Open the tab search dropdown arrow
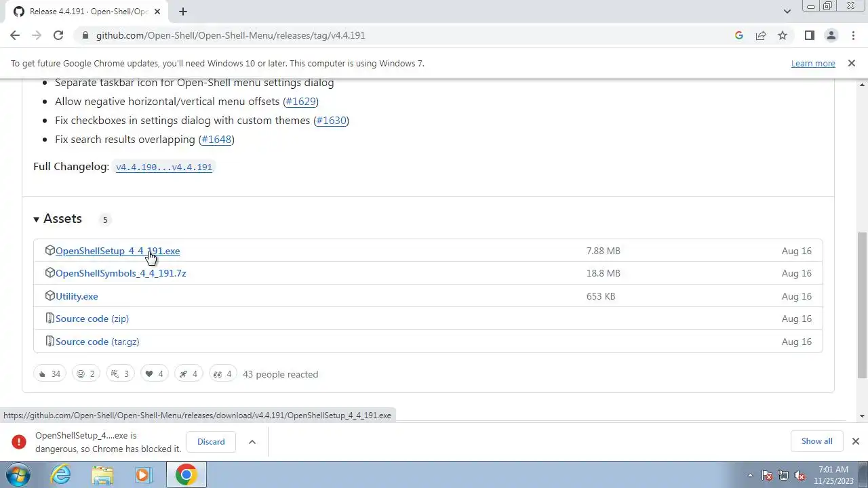868x488 pixels. [x=787, y=12]
